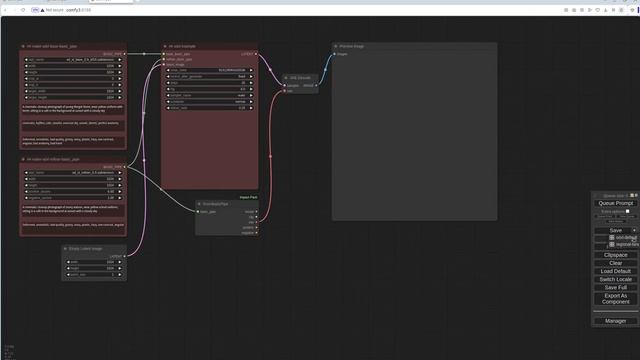Screen dimensions: 640x360
Task: Click samples input socket on VAE Decode
Action: tap(285, 86)
